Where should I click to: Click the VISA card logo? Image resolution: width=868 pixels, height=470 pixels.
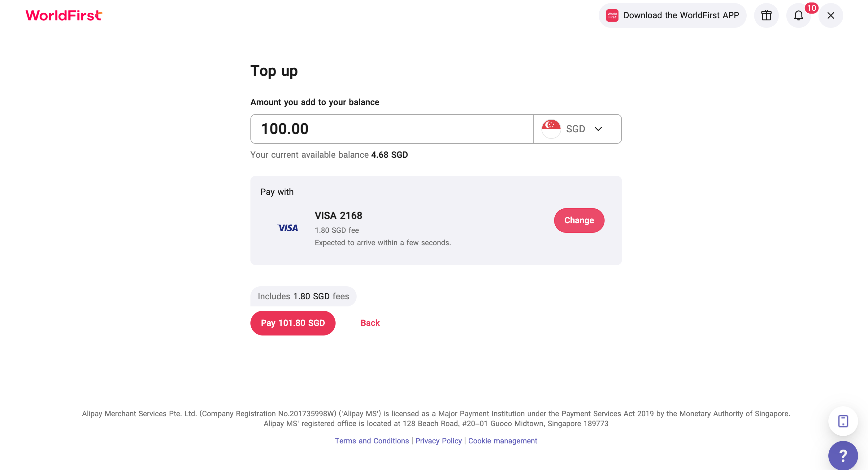287,228
